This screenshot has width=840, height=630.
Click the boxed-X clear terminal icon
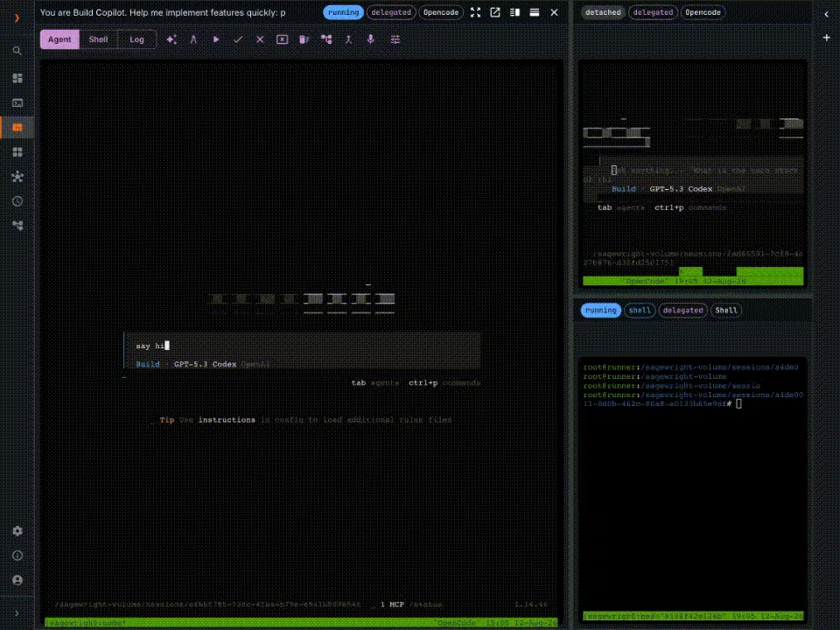(x=283, y=39)
